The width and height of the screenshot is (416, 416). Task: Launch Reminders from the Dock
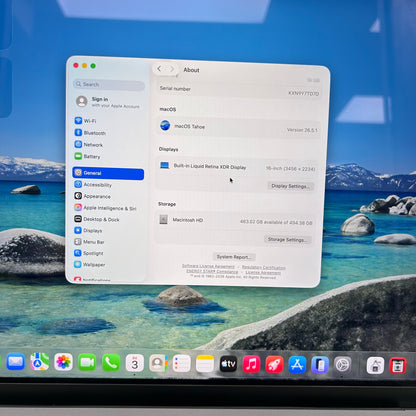coord(181,363)
